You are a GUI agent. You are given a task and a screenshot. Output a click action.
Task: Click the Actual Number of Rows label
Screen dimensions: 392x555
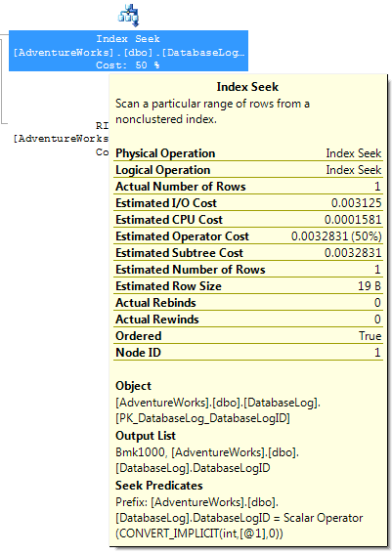(181, 187)
